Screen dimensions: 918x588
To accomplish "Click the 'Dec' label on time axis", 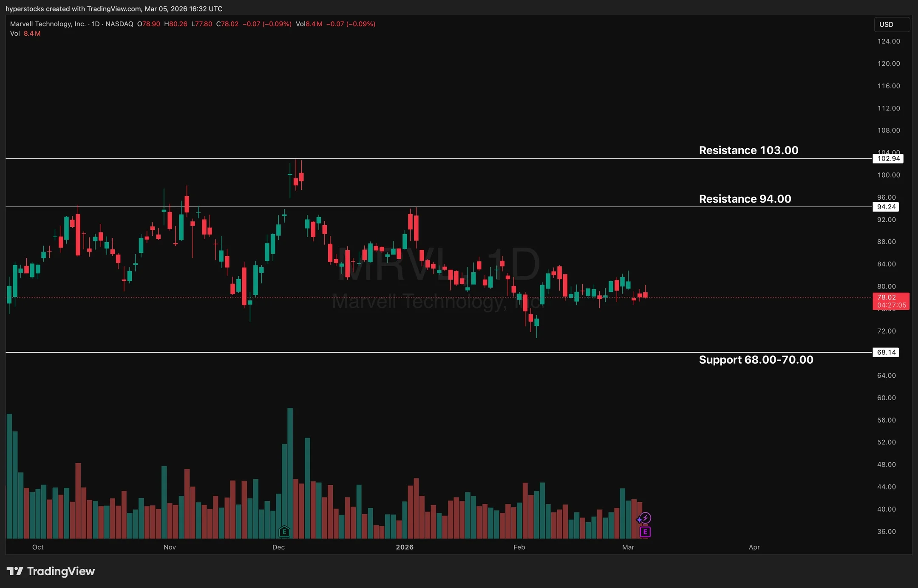I will coord(278,547).
